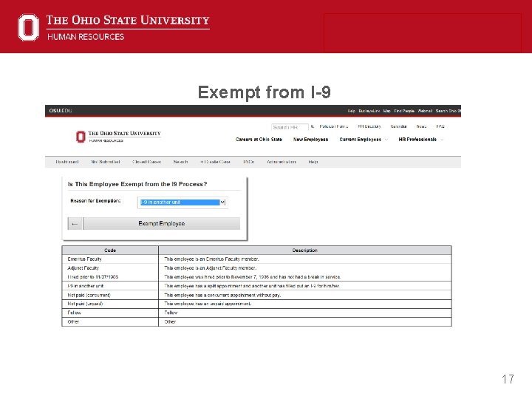Click the Ohio State block O in the slide header
The image size is (532, 399).
pos(29,27)
